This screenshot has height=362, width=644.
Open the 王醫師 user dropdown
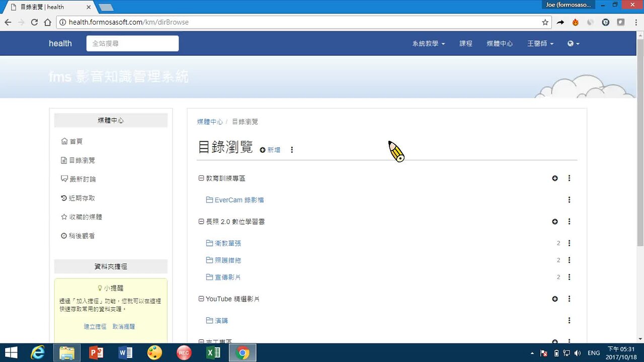click(x=540, y=43)
